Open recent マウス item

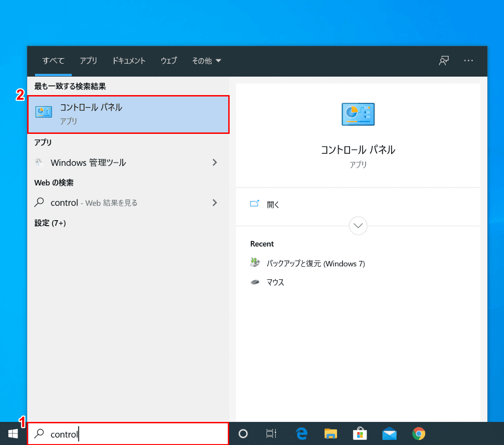[x=267, y=282]
